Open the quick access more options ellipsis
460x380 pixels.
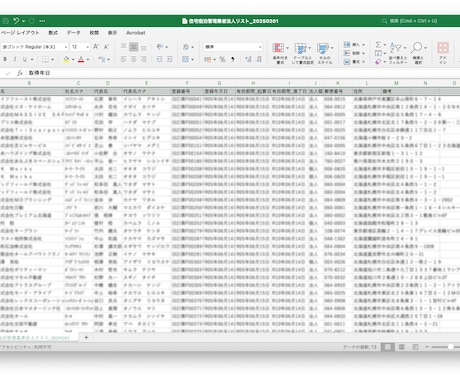[42, 21]
